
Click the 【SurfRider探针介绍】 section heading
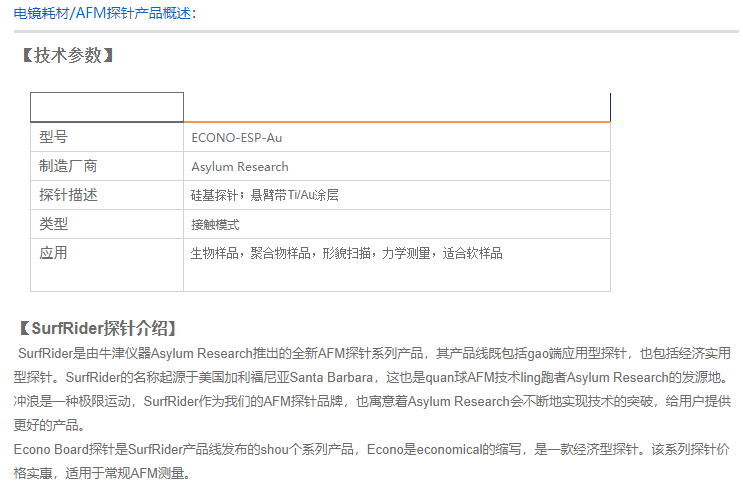point(98,328)
